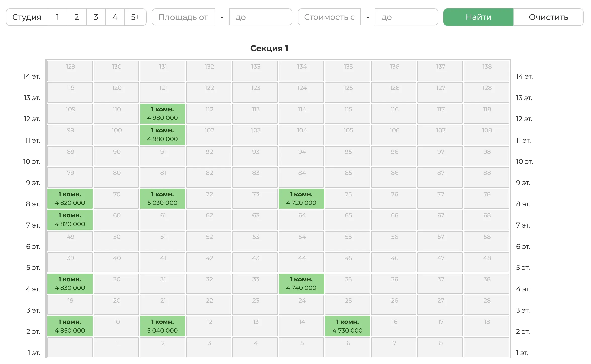
Task: Click the Очистить reset button
Action: pyautogui.click(x=548, y=17)
